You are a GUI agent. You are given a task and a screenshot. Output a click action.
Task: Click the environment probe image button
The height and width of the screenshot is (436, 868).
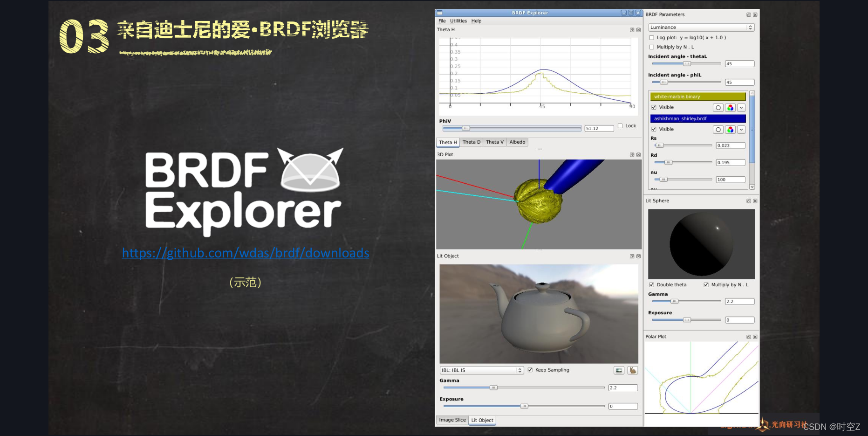coord(619,370)
